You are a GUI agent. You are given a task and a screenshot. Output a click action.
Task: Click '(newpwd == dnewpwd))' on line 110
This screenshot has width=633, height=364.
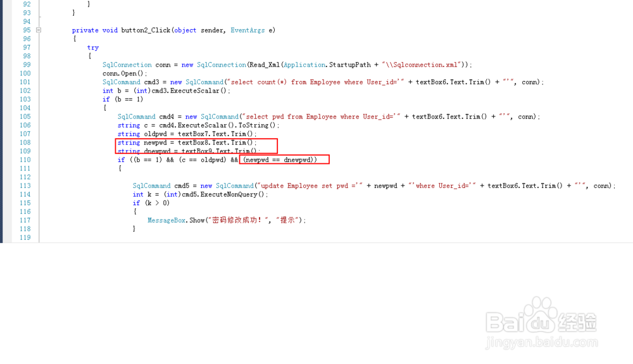pyautogui.click(x=280, y=160)
